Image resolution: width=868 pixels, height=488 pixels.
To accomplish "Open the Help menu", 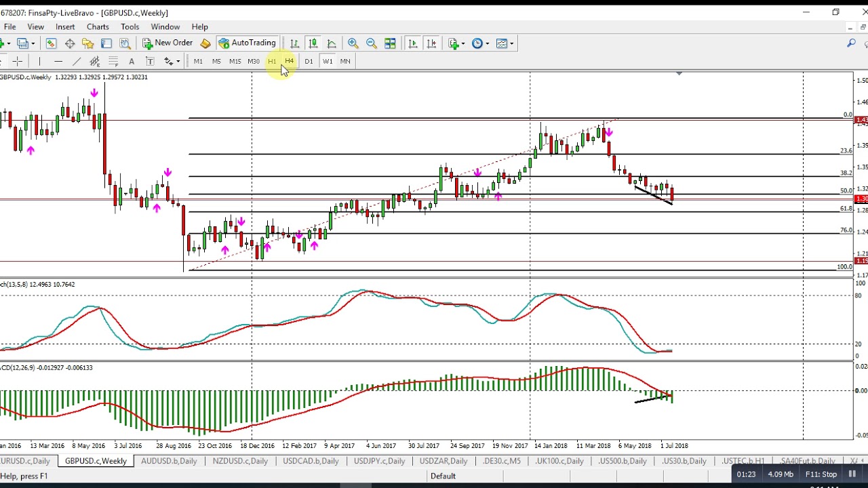I will [199, 27].
